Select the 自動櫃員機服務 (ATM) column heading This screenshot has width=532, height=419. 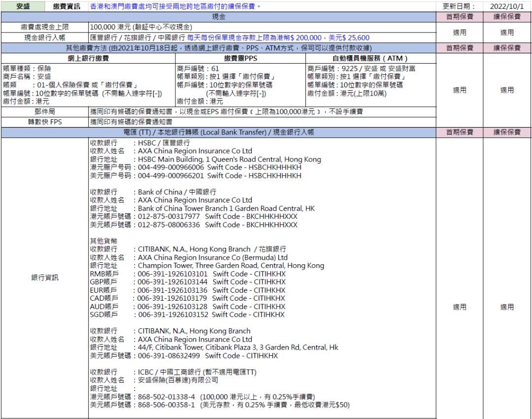click(371, 58)
